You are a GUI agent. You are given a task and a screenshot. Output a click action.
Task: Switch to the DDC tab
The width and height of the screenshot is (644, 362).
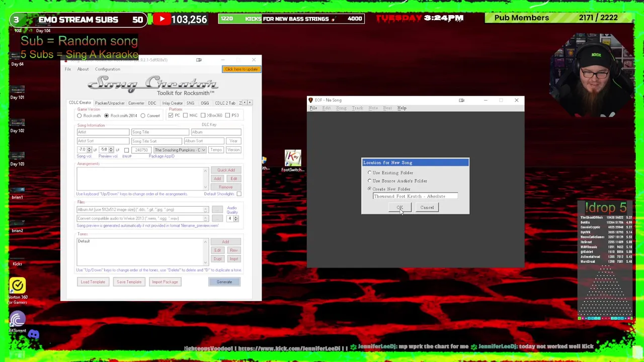point(152,103)
